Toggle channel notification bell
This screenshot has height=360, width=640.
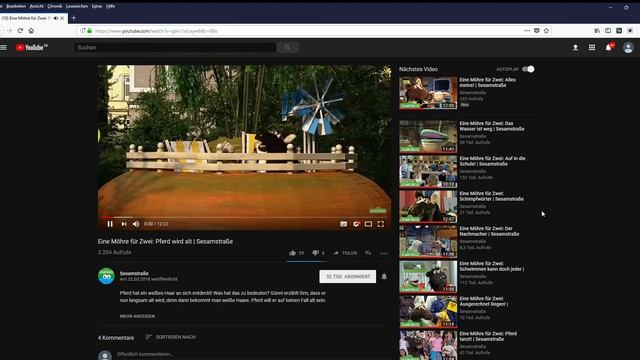(384, 276)
